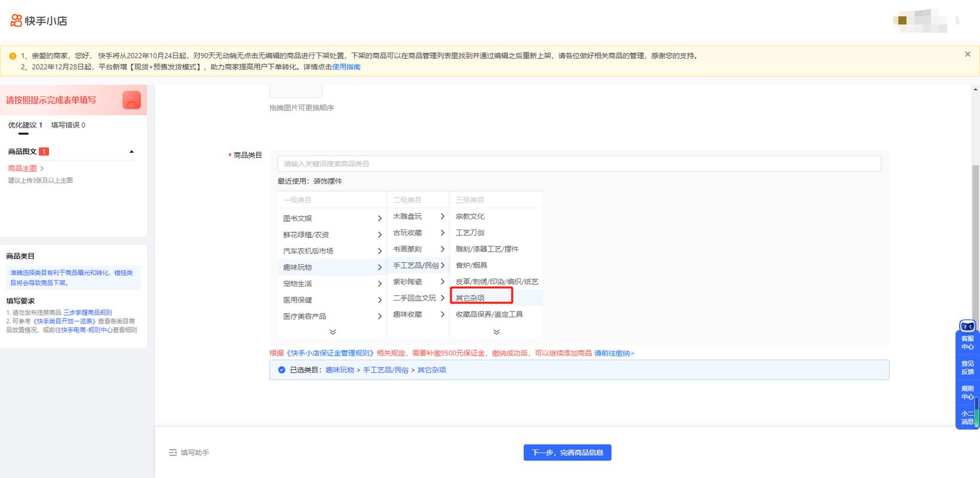Expand arrow next to 医疗美容产品
The image size is (980, 478).
click(x=380, y=316)
